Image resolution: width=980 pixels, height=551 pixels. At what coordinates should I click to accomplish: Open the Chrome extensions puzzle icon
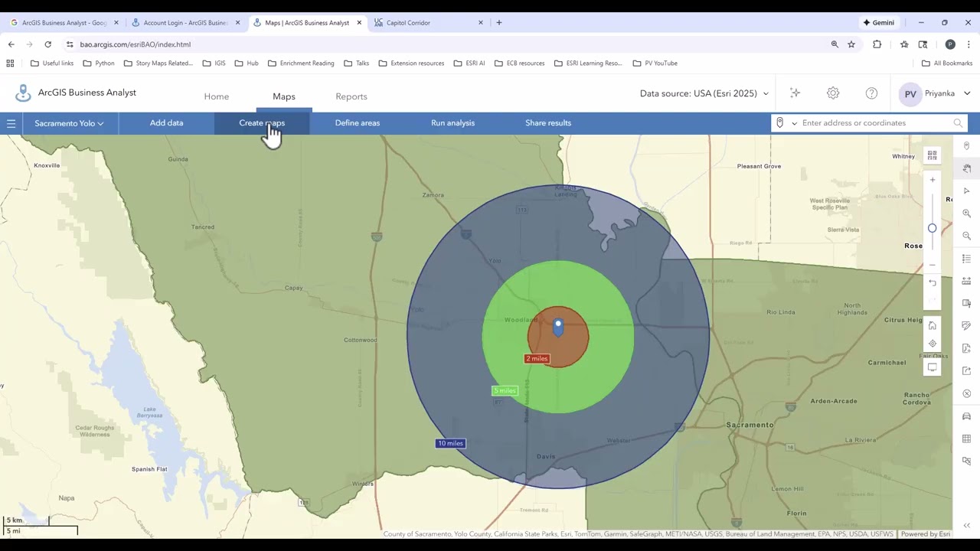[877, 44]
